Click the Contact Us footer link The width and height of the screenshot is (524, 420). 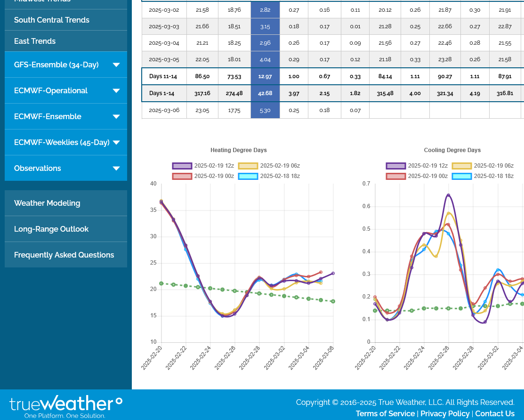[x=494, y=413]
